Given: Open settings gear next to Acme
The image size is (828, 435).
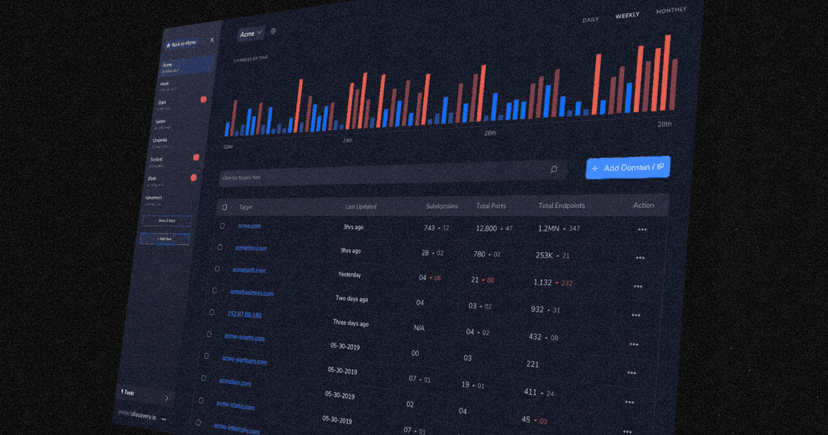Looking at the screenshot, I should [x=273, y=32].
